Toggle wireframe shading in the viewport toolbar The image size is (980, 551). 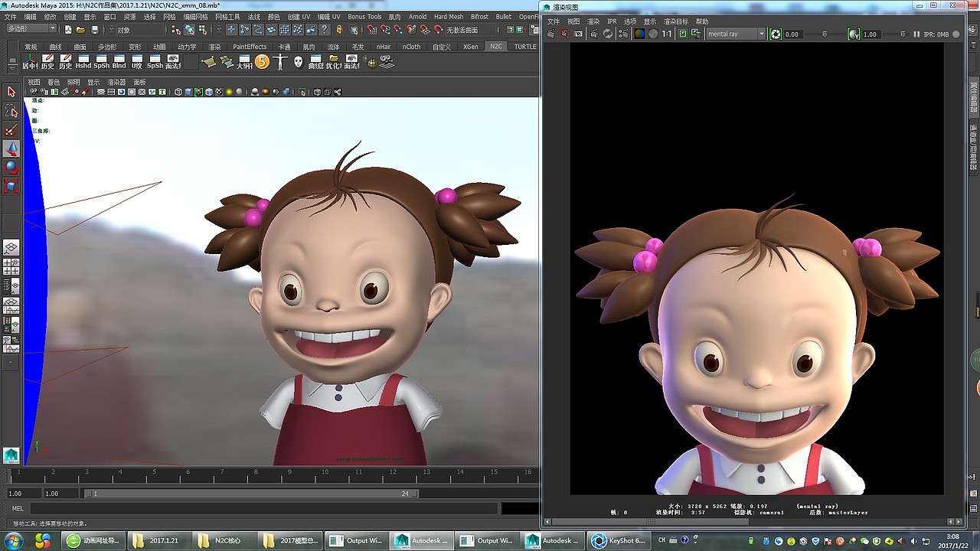point(178,92)
